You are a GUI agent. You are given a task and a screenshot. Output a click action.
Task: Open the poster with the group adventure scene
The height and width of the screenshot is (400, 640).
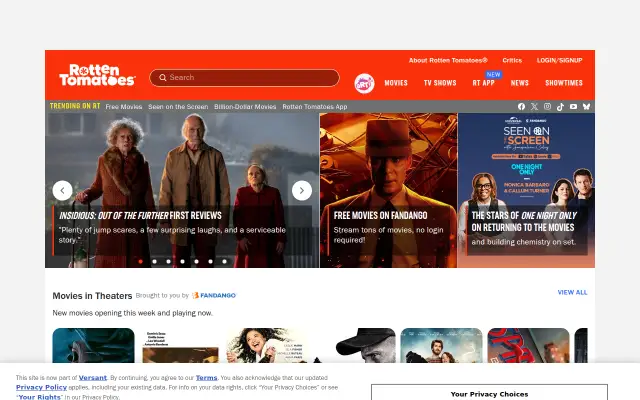pyautogui.click(x=441, y=345)
